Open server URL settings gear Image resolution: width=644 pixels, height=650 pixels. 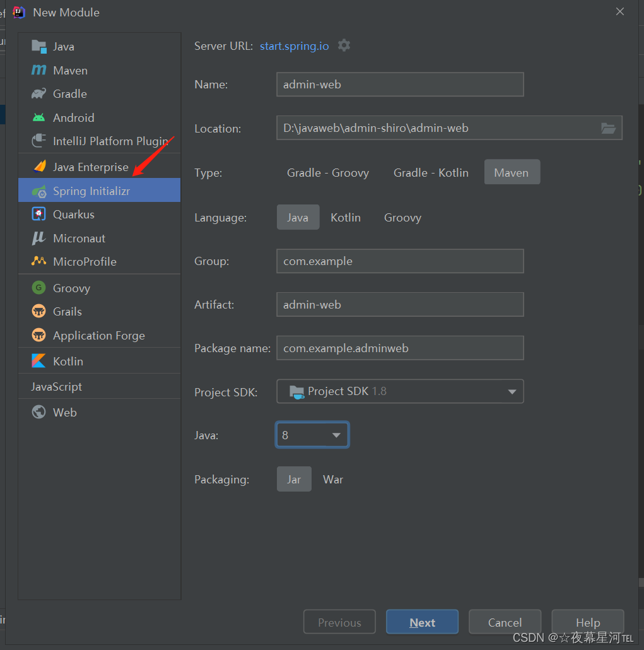pos(344,45)
